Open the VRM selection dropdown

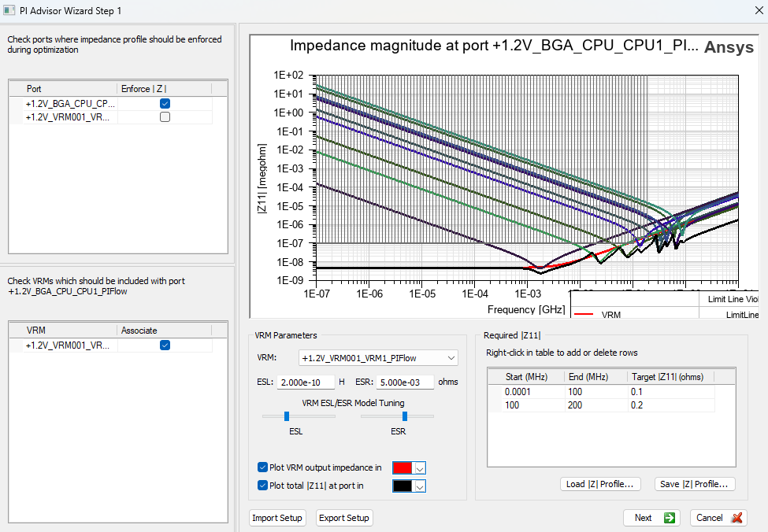(x=451, y=358)
